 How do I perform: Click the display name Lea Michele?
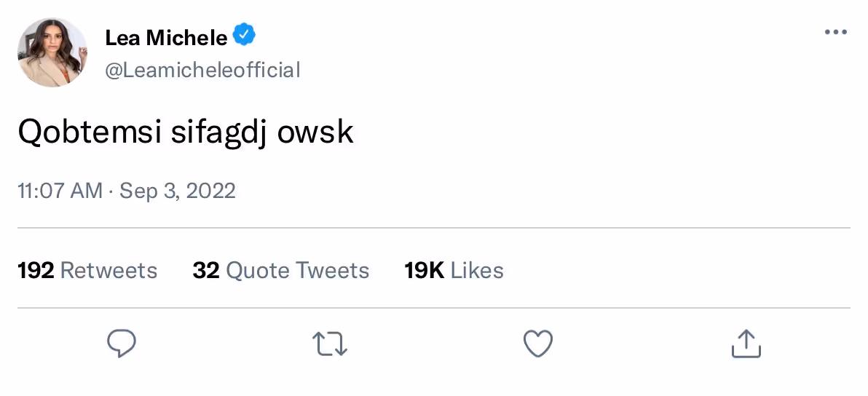tap(166, 37)
